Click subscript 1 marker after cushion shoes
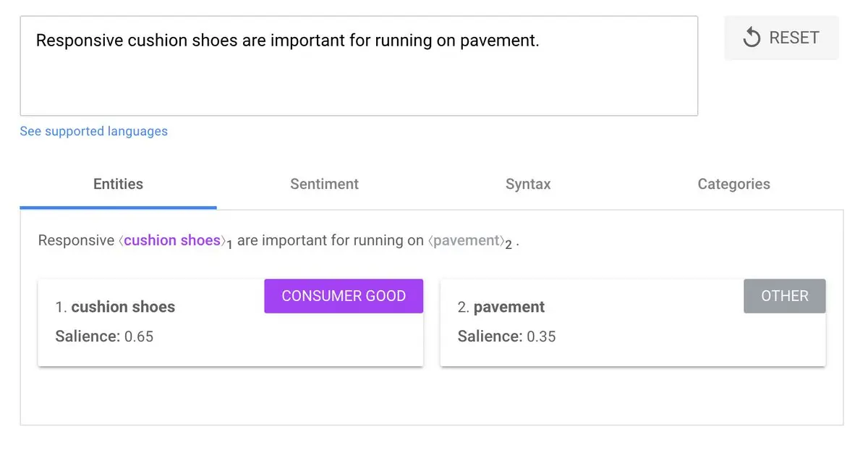868x453 pixels. tap(229, 245)
